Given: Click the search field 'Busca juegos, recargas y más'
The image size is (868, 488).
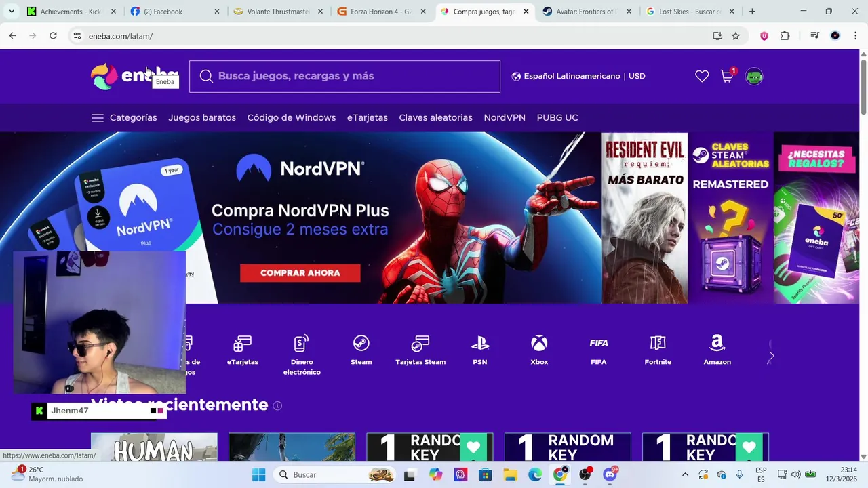Looking at the screenshot, I should (344, 77).
